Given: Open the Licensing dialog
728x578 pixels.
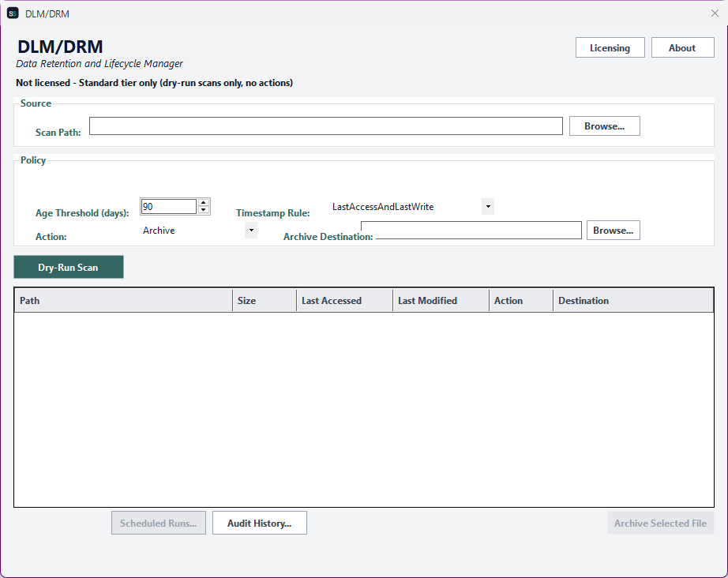Looking at the screenshot, I should pos(610,48).
